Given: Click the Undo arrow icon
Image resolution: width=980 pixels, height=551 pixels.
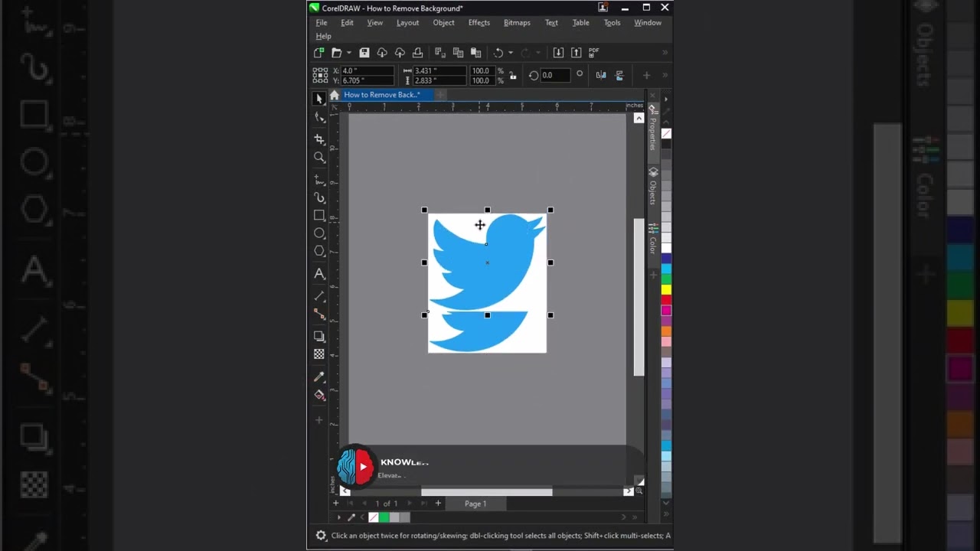Looking at the screenshot, I should click(x=498, y=52).
